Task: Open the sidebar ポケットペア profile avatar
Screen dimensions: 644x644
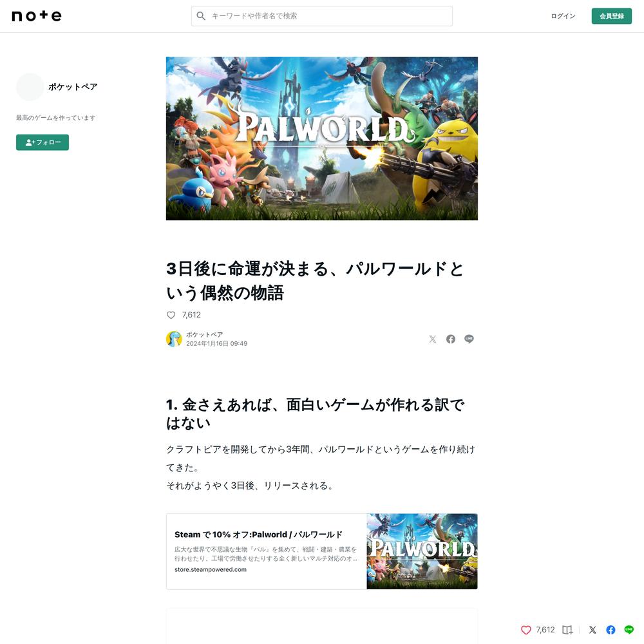Action: coord(30,87)
